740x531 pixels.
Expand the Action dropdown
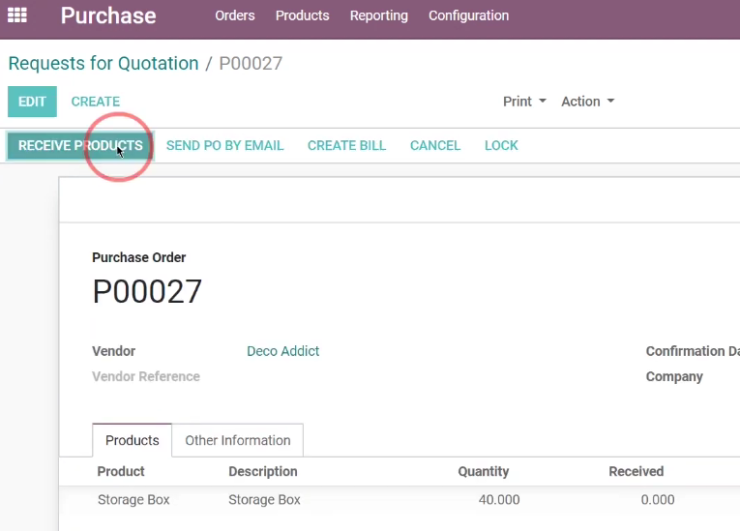click(x=588, y=101)
